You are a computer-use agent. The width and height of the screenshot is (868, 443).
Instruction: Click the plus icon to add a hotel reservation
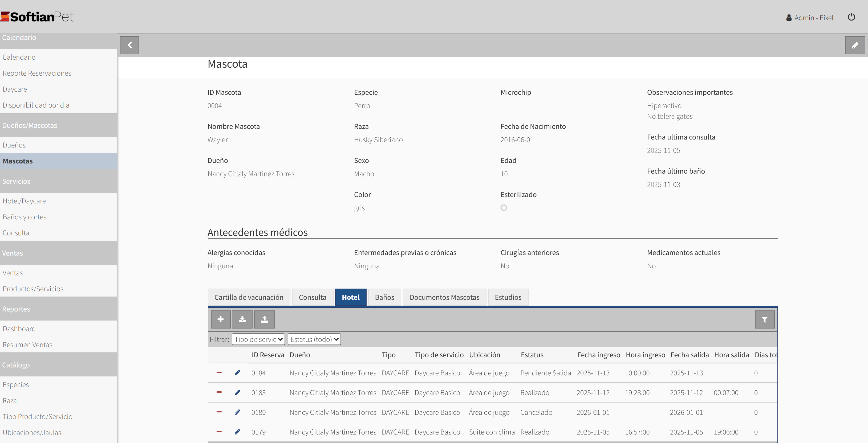(x=221, y=319)
